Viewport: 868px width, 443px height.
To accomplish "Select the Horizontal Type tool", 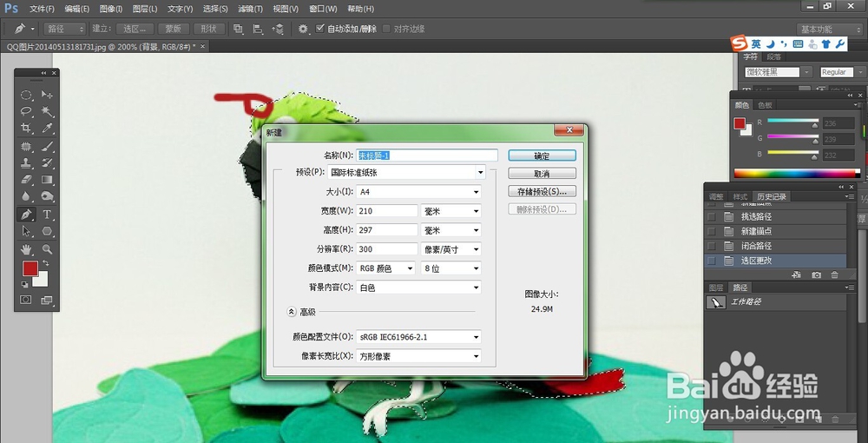I will point(47,215).
